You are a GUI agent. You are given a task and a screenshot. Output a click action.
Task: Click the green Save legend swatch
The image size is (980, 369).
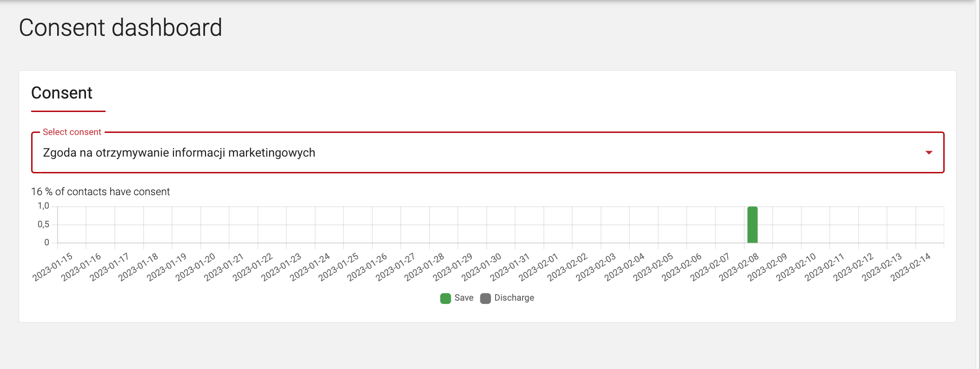[445, 297]
